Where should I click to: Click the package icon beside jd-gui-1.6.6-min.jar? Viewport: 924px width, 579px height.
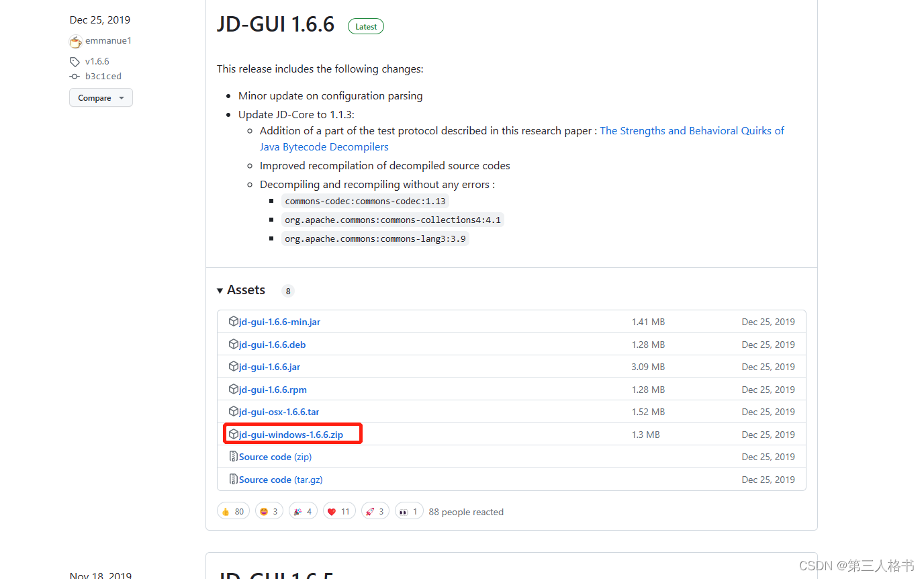(233, 321)
